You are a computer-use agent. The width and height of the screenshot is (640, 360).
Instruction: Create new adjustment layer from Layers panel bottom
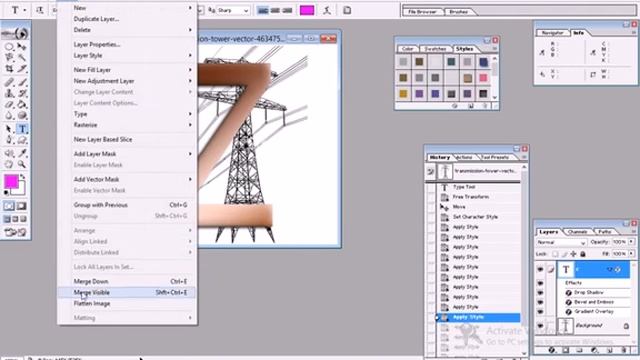pos(595,350)
